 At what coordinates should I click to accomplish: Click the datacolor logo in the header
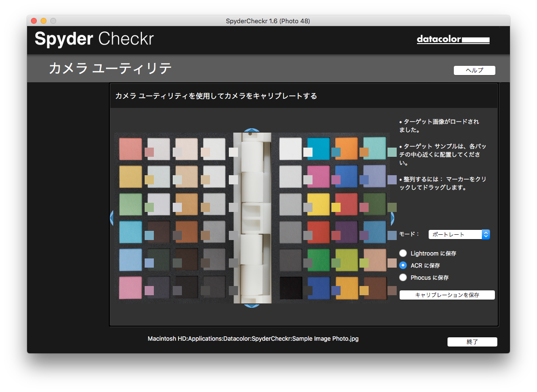pyautogui.click(x=453, y=40)
